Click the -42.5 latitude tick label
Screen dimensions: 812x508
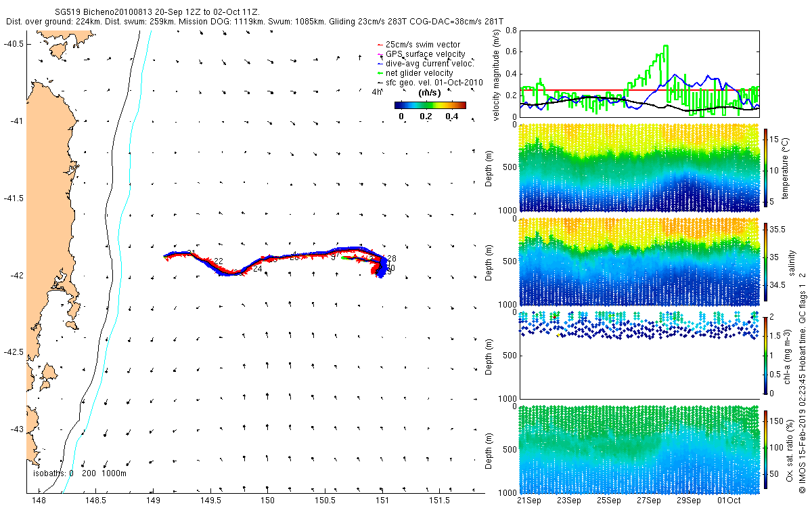(x=14, y=352)
